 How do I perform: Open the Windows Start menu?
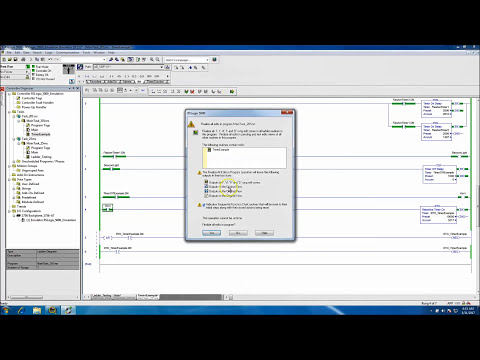click(x=6, y=310)
